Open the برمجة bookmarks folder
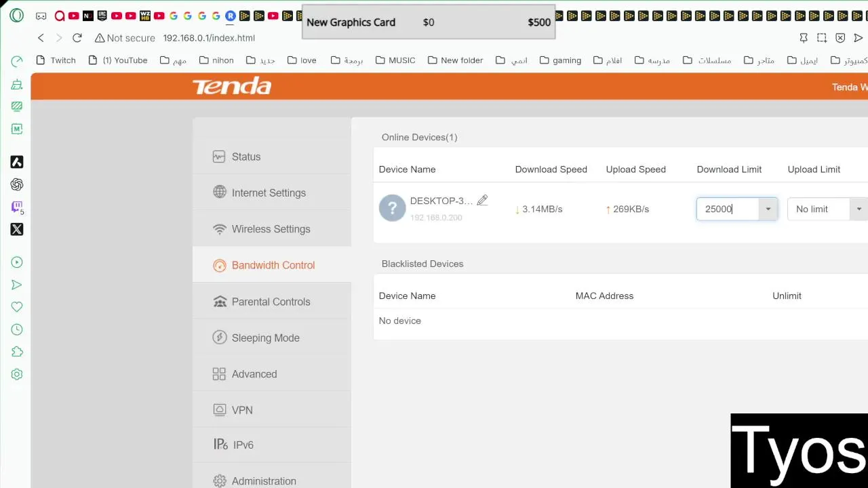 pyautogui.click(x=347, y=60)
